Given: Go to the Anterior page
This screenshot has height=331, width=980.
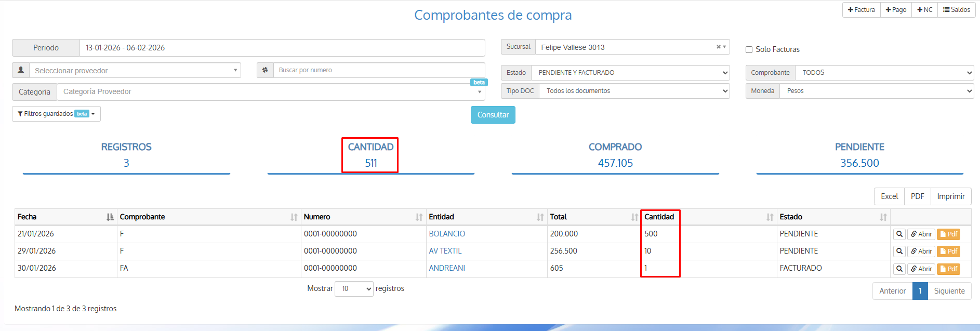Looking at the screenshot, I should click(x=892, y=291).
